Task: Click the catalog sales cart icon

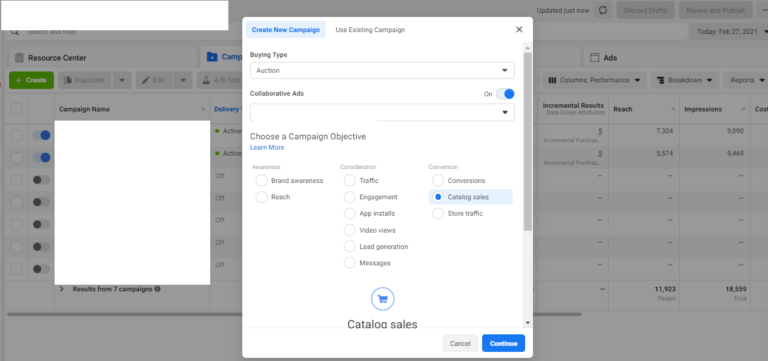Action: (383, 299)
